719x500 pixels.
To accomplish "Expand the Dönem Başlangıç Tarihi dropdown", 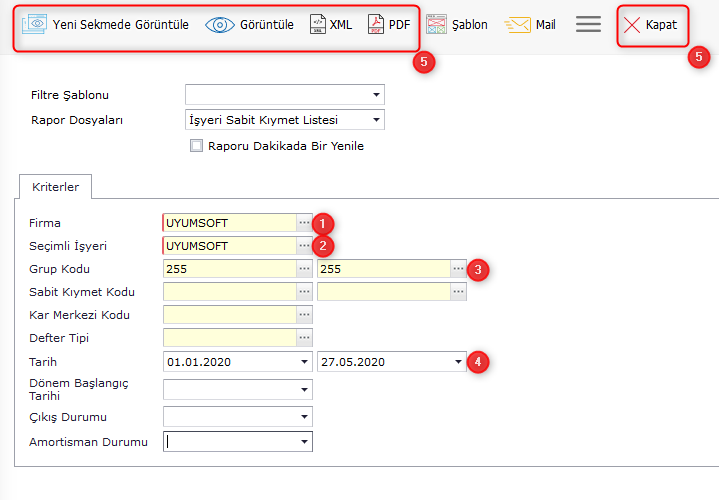I will [x=304, y=390].
